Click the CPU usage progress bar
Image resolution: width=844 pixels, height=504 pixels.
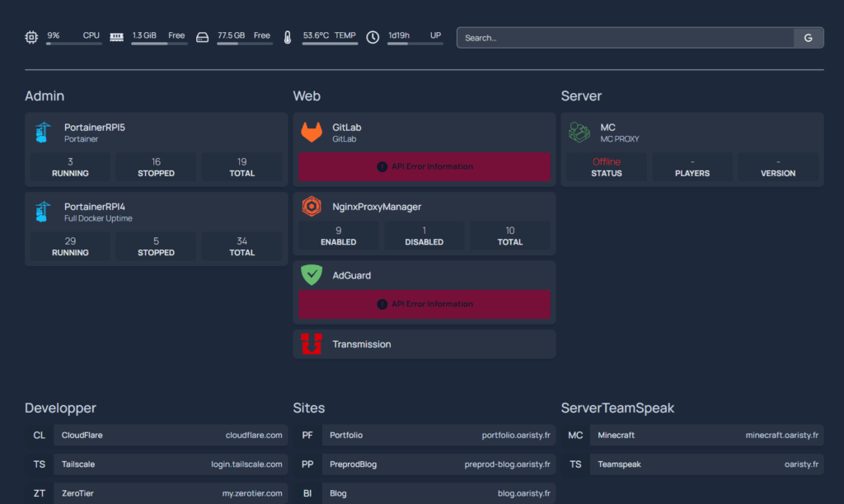[73, 44]
